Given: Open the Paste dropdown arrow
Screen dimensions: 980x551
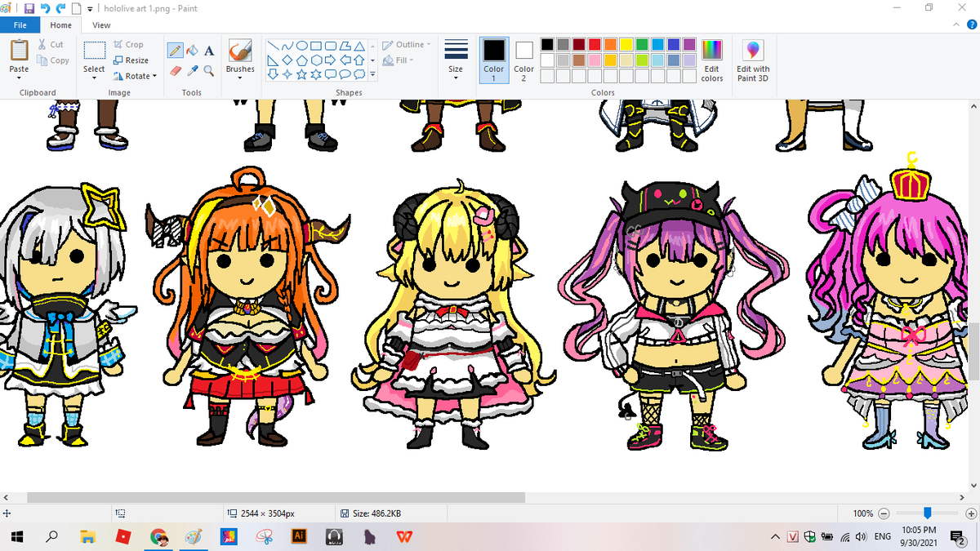Looking at the screenshot, I should (x=19, y=78).
